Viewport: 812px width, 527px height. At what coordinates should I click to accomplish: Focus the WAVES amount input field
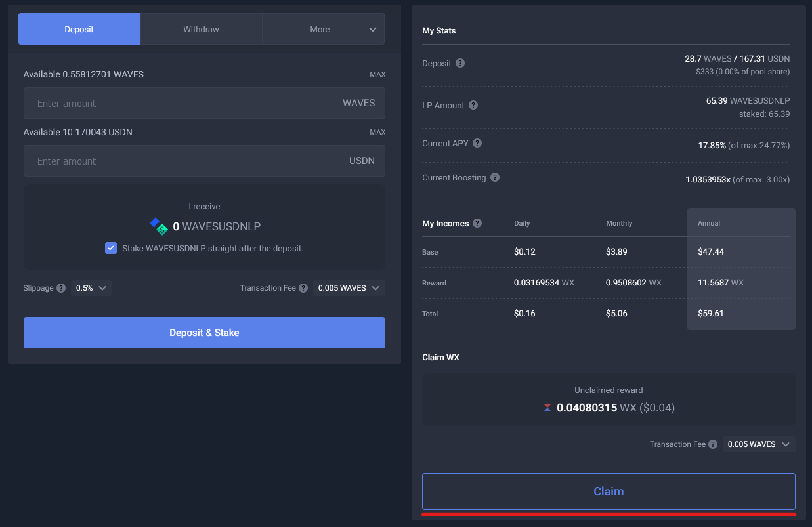point(204,103)
